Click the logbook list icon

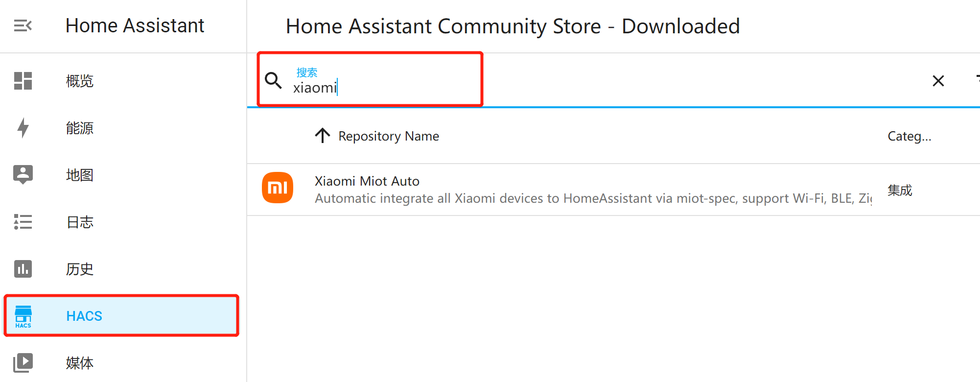point(23,222)
